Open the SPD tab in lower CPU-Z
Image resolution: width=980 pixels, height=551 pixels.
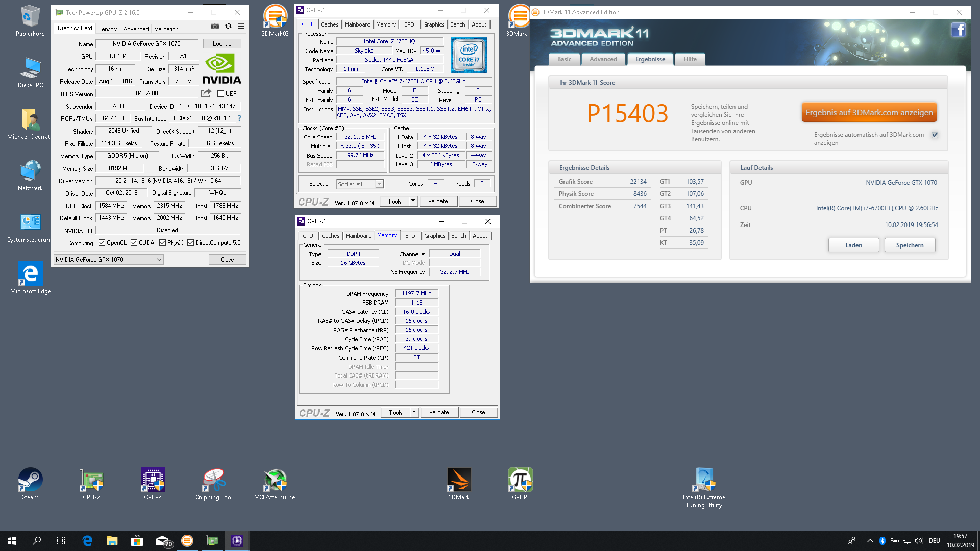tap(410, 236)
